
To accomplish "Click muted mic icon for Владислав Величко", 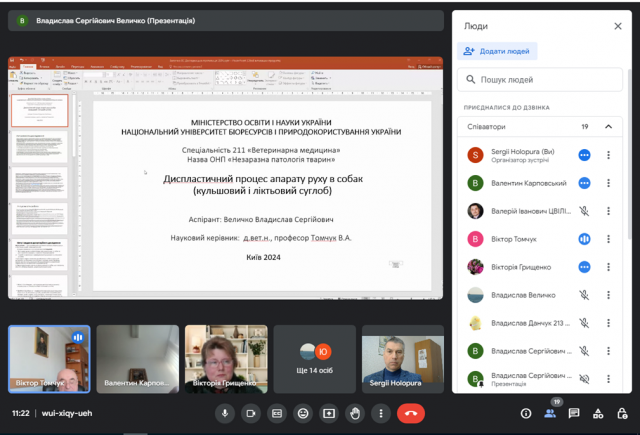I will click(584, 295).
